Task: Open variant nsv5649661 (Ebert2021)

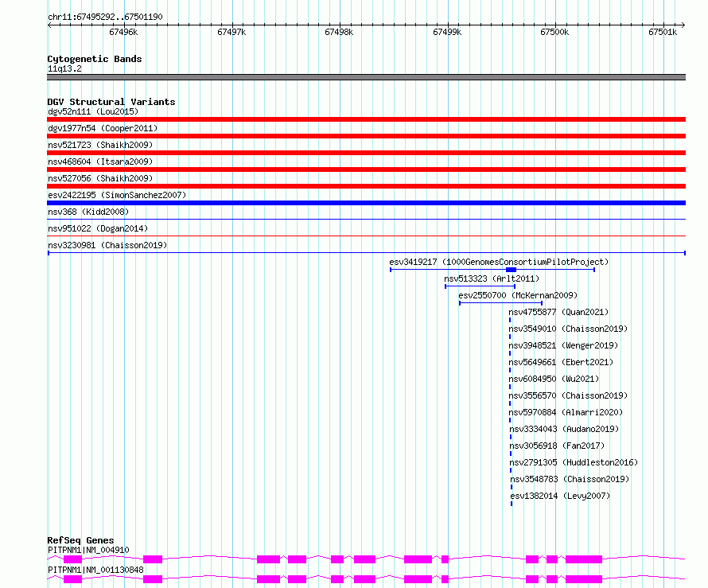Action: click(561, 362)
